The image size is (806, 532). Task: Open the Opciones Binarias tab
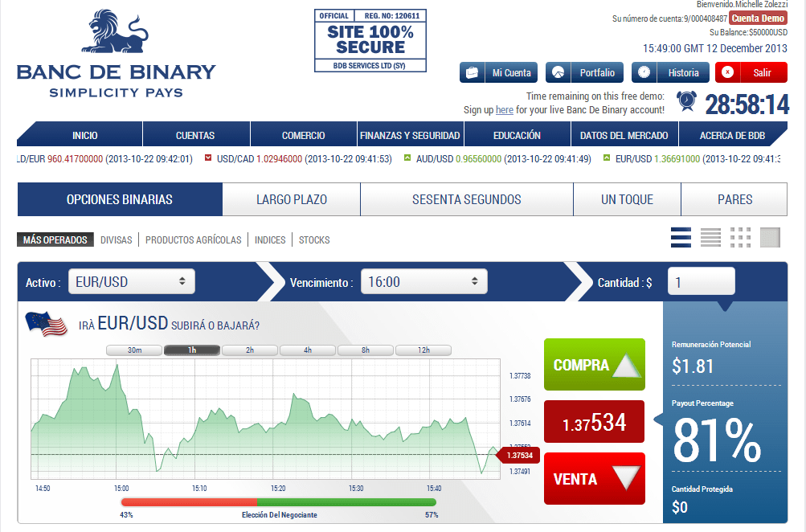pos(120,199)
